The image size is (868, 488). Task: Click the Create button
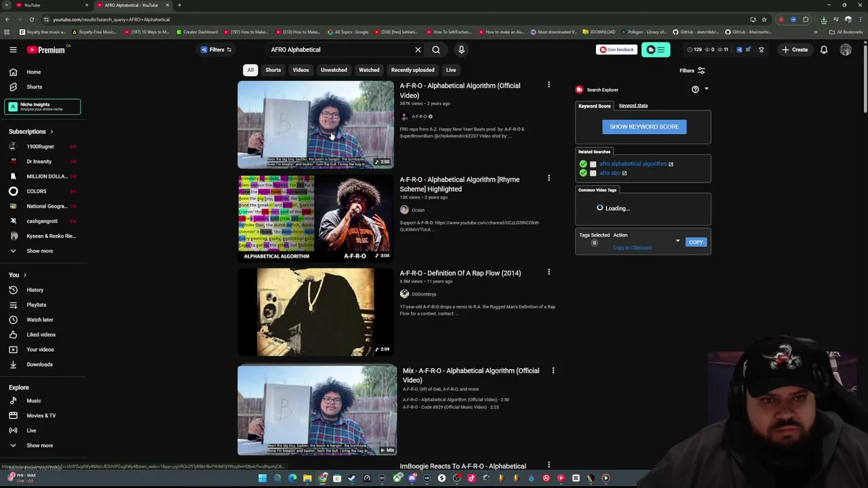[795, 49]
